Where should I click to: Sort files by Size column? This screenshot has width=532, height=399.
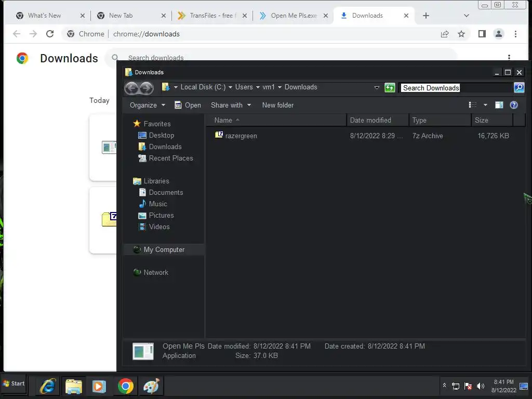(492, 120)
